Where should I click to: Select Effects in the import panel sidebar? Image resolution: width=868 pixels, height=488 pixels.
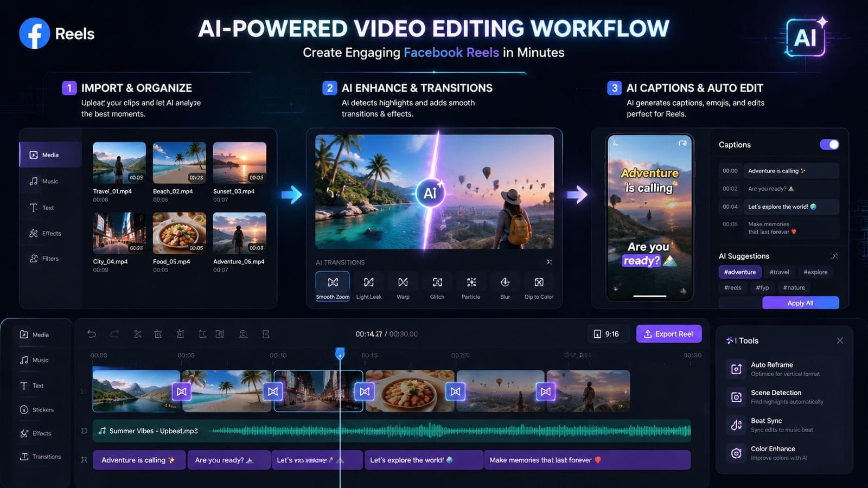[x=46, y=233]
